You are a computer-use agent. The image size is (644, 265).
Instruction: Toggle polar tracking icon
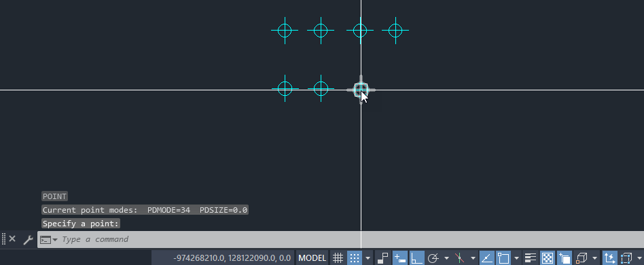pos(433,258)
